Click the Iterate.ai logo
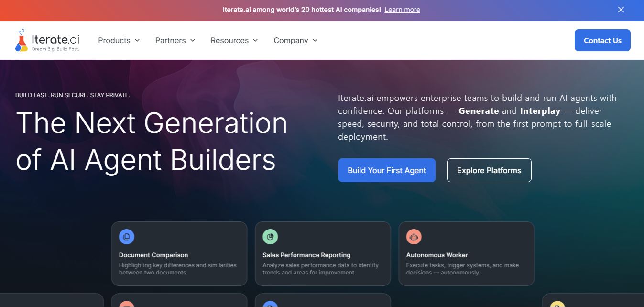 [47, 40]
